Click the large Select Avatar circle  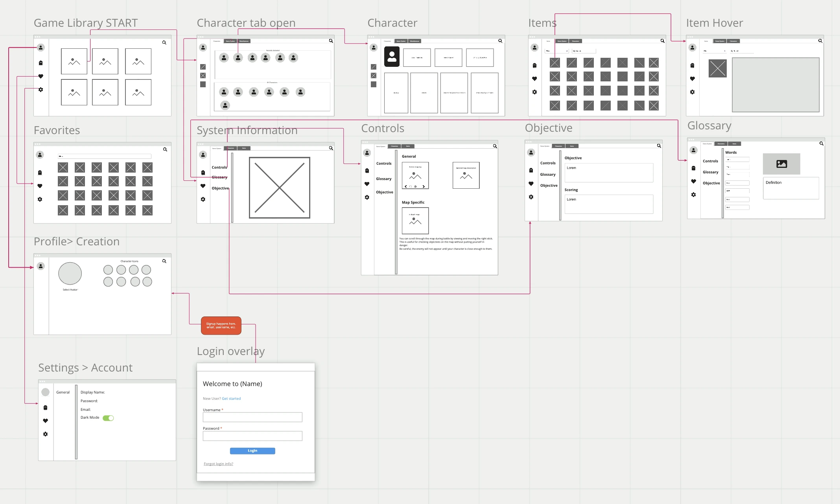click(x=70, y=274)
